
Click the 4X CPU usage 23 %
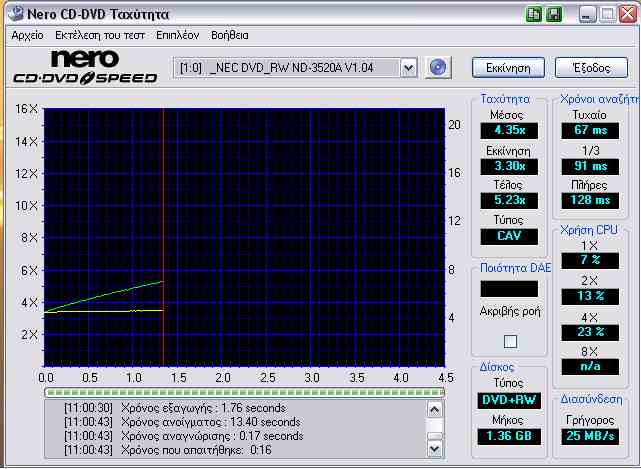(x=590, y=332)
